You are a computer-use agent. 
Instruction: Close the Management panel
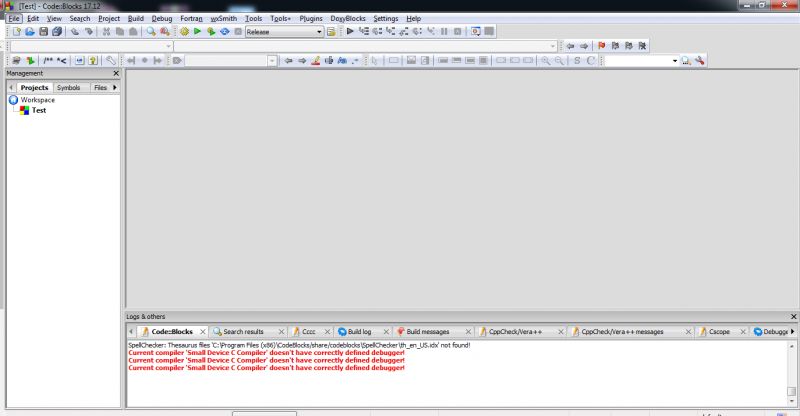pyautogui.click(x=116, y=74)
